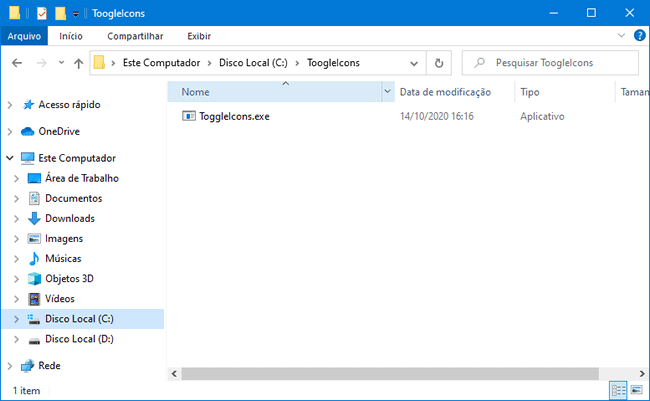Image resolution: width=650 pixels, height=401 pixels.
Task: Select the Downloads folder icon in the sidebar
Action: click(x=34, y=218)
